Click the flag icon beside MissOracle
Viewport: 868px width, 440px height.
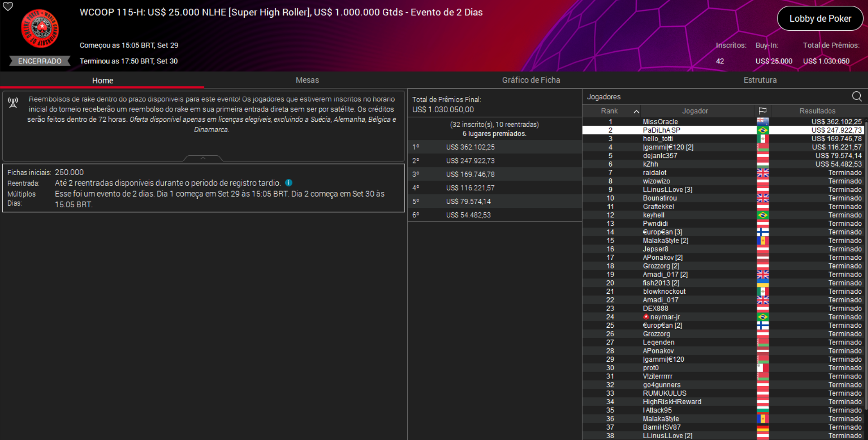pos(762,122)
